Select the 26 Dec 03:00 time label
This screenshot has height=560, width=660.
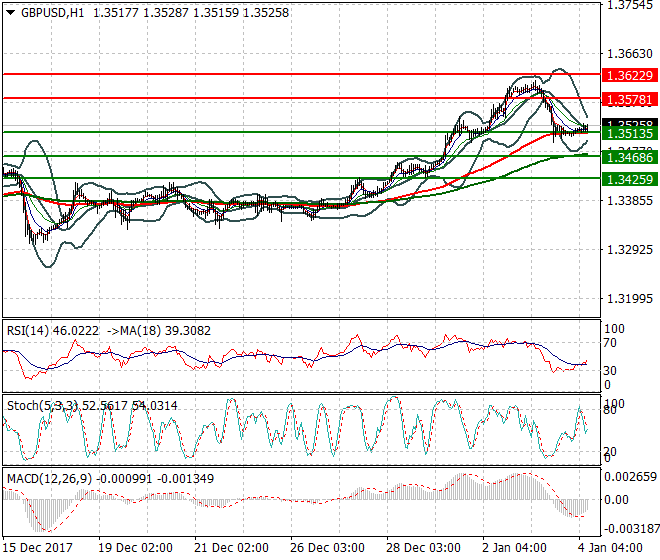point(327,548)
